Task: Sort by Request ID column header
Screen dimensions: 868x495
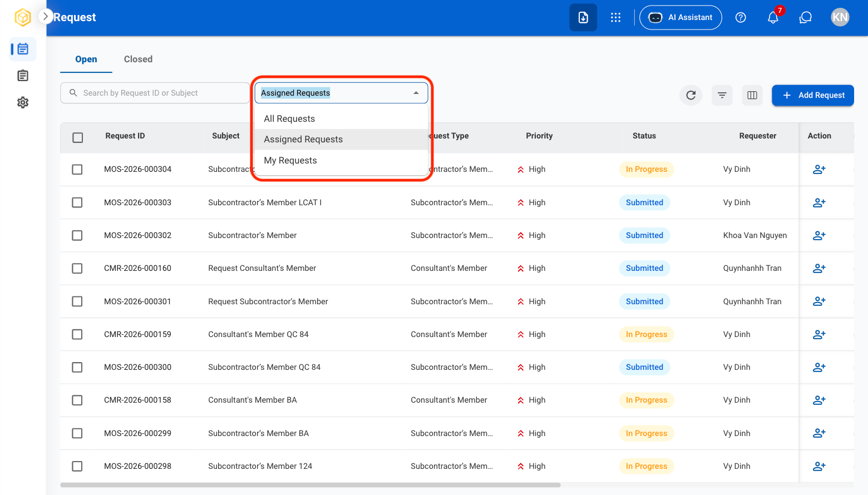Action: click(x=125, y=136)
